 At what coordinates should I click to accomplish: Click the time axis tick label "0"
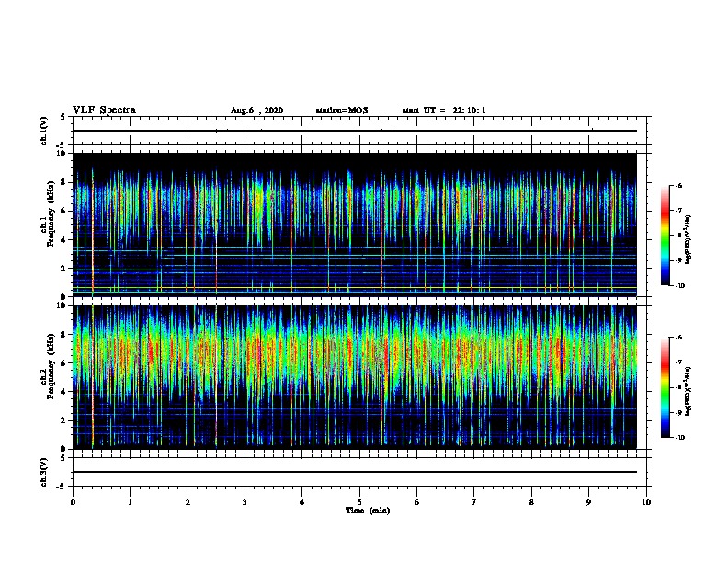click(x=73, y=502)
